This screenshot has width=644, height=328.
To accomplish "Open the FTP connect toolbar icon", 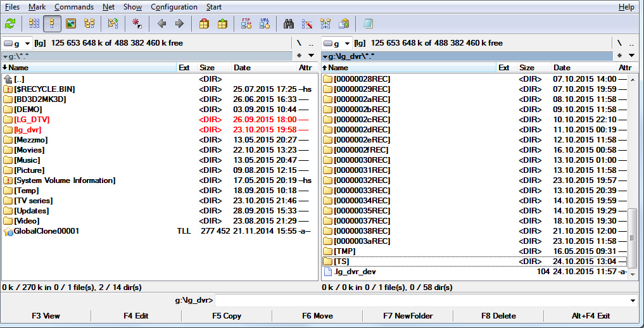I will point(246,24).
